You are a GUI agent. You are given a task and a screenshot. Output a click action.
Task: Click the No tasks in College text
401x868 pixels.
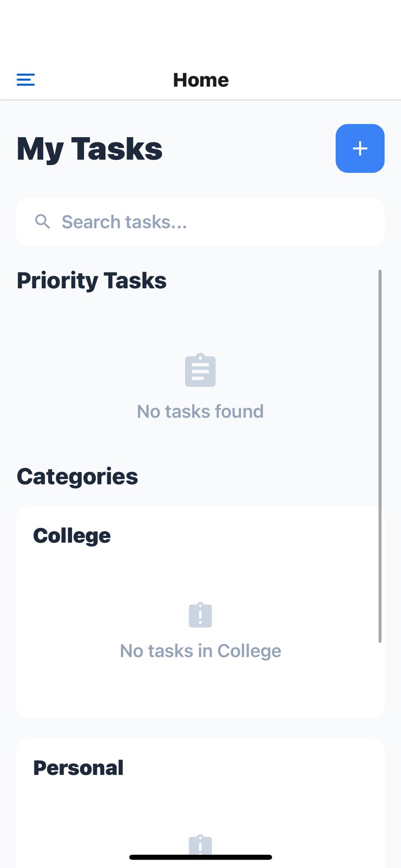pyautogui.click(x=200, y=651)
